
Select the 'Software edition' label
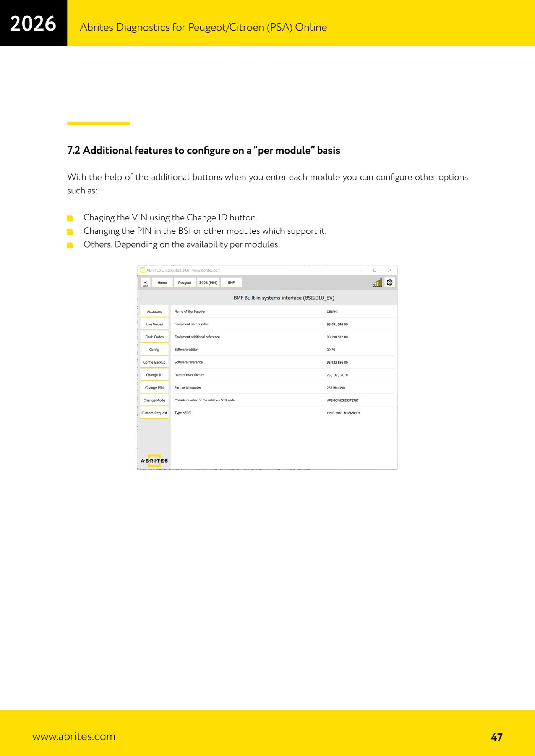[186, 350]
